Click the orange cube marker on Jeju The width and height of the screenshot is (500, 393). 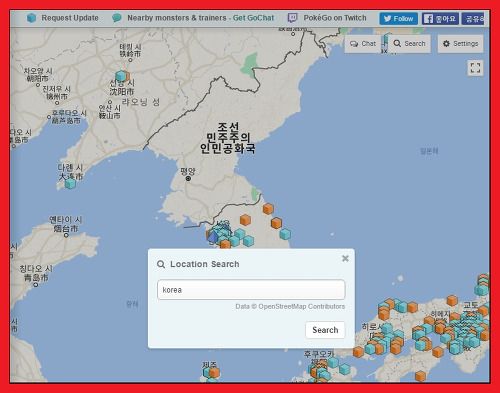point(214,372)
